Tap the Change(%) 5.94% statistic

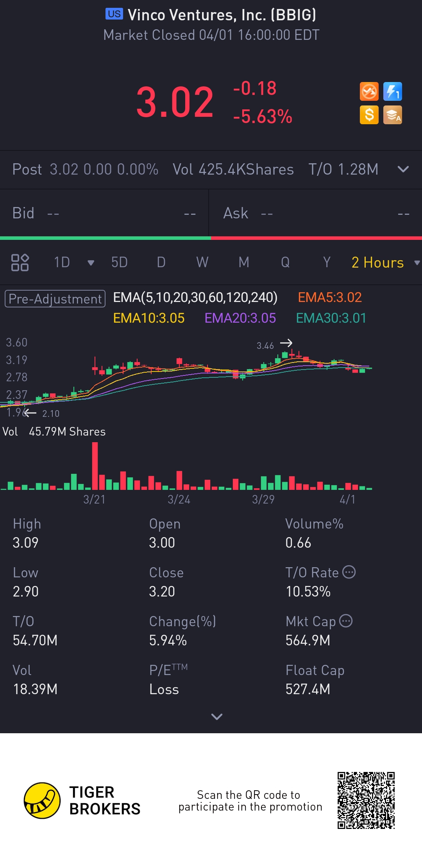182,631
